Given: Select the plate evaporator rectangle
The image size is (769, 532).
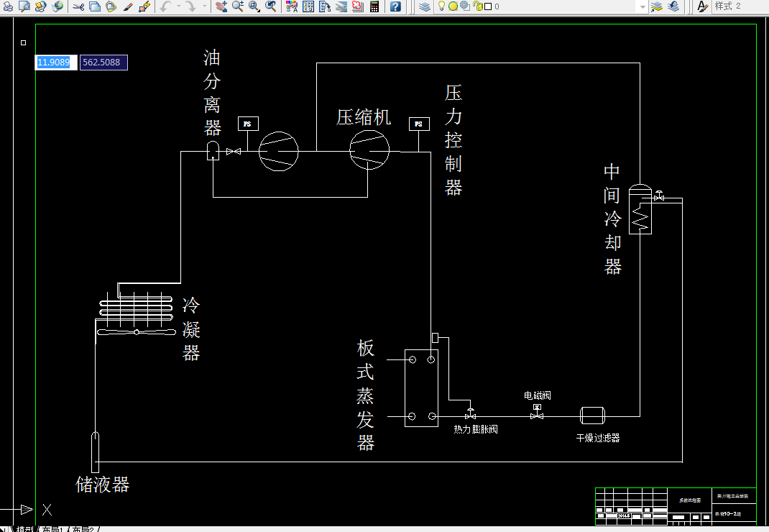Looking at the screenshot, I should pos(421,387).
